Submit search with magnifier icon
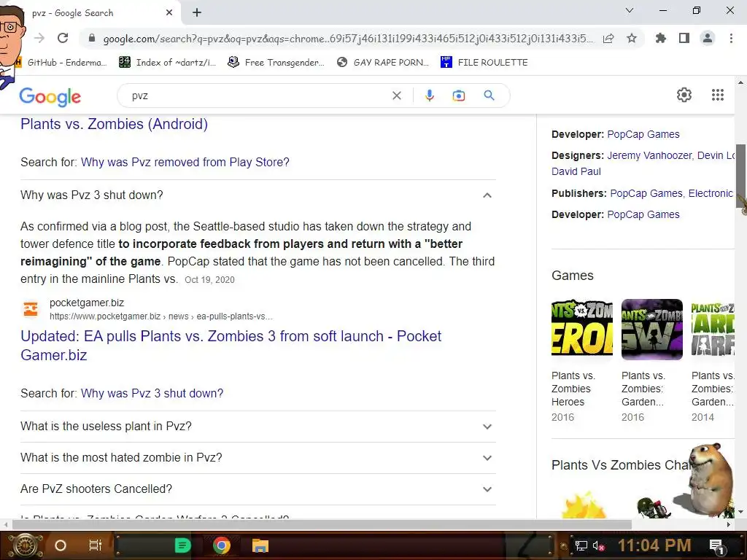Viewport: 747px width, 560px height. pyautogui.click(x=489, y=96)
